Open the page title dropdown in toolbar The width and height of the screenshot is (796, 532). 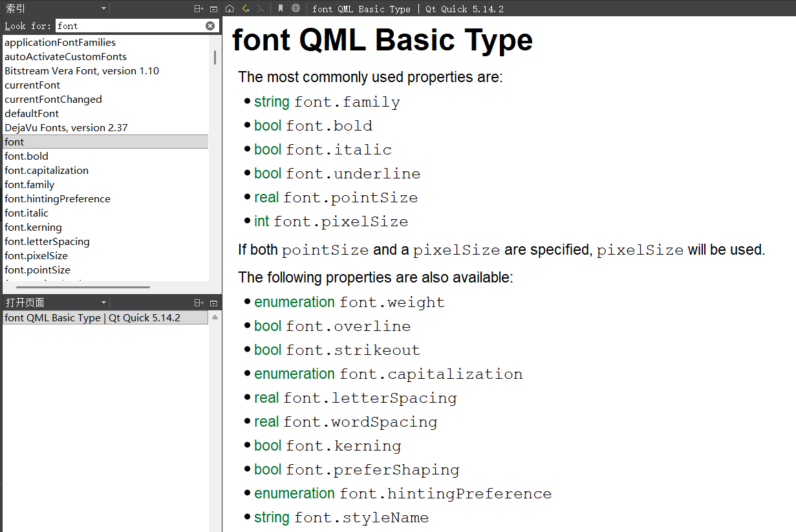pyautogui.click(x=407, y=8)
